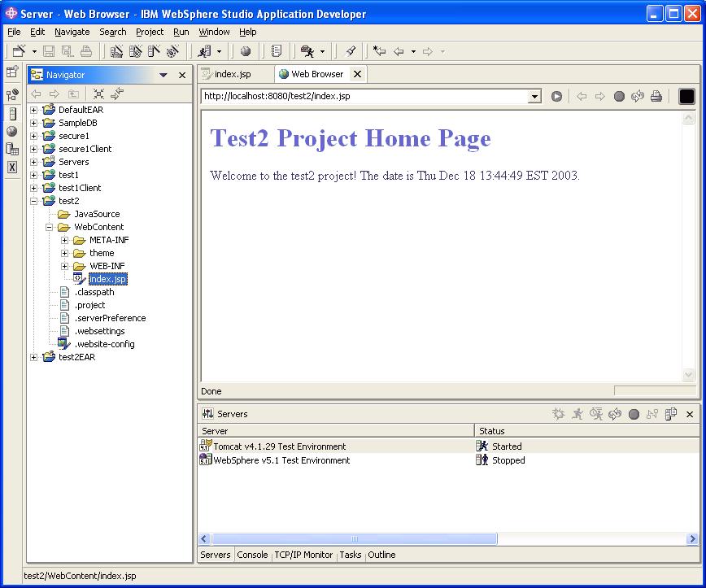
Task: Click the Restart server icon in Servers view
Action: [615, 414]
